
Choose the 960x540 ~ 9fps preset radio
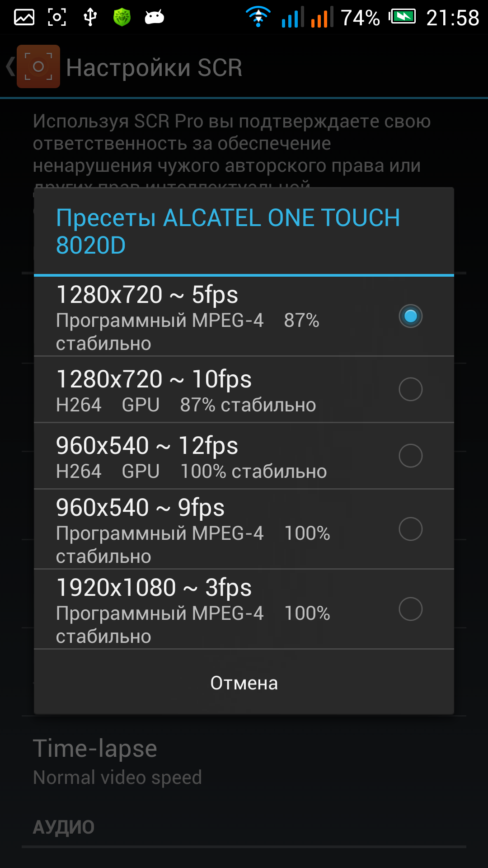pos(410,529)
